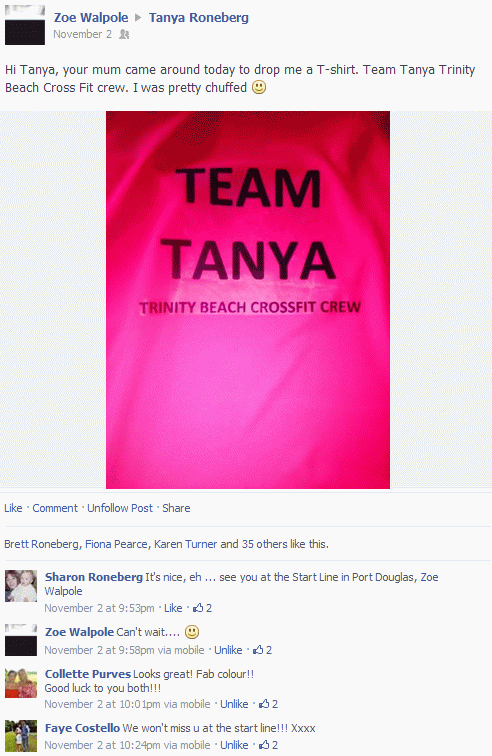Open the pink Team Tanya T-shirt photo
The width and height of the screenshot is (492, 756).
coord(248,300)
